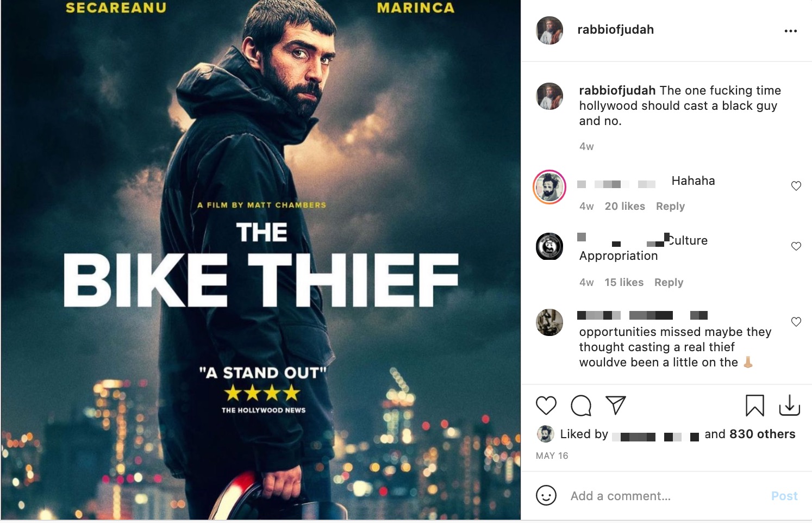This screenshot has height=523, width=812.
Task: Open the Hahaha commenter's story-ringed avatar
Action: coord(549,187)
